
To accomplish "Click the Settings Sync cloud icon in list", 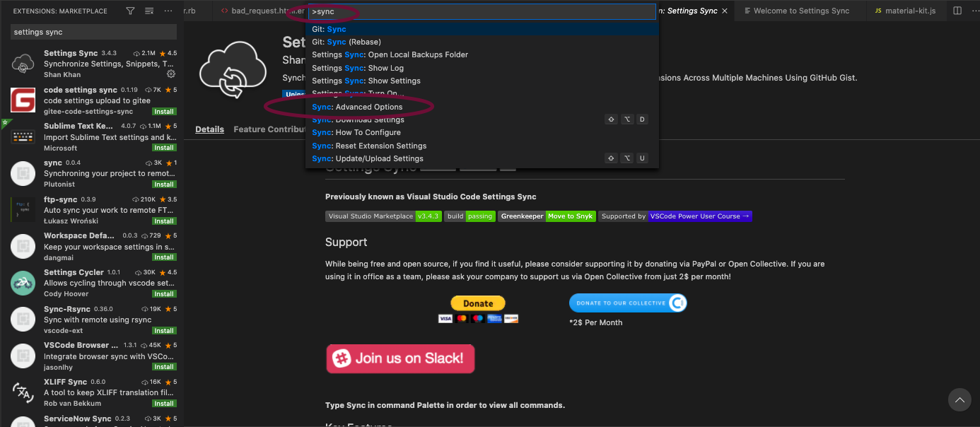I will click(23, 64).
